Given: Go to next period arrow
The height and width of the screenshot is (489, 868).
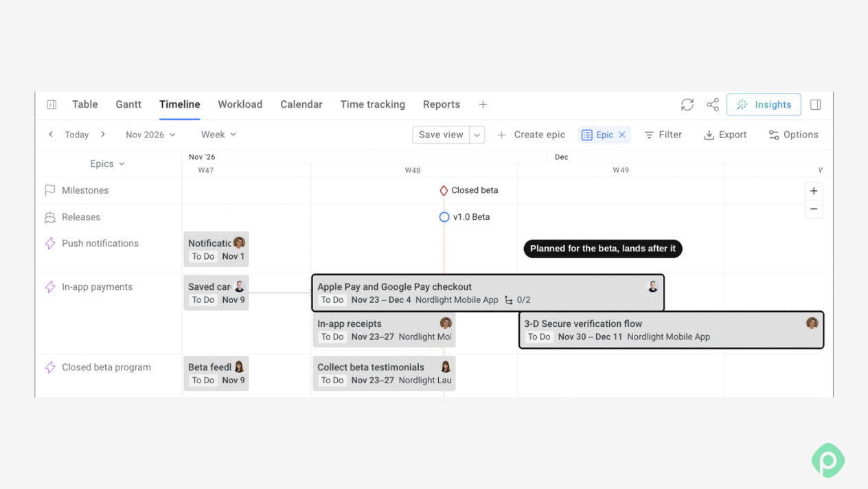Looking at the screenshot, I should [103, 135].
